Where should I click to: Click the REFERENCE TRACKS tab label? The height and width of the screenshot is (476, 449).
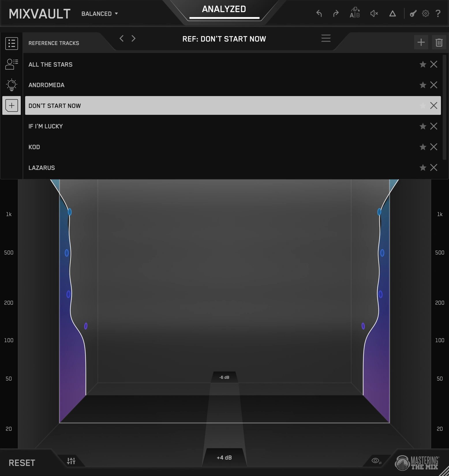(x=54, y=43)
